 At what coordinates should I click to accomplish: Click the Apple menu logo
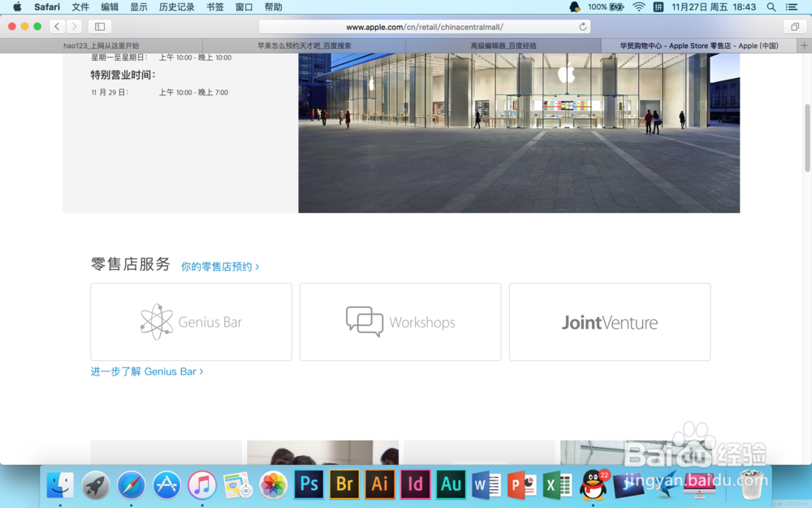coord(17,7)
